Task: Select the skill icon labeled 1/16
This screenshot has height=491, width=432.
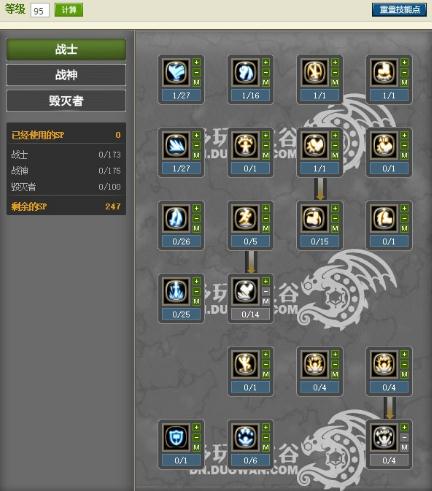Action: click(245, 72)
